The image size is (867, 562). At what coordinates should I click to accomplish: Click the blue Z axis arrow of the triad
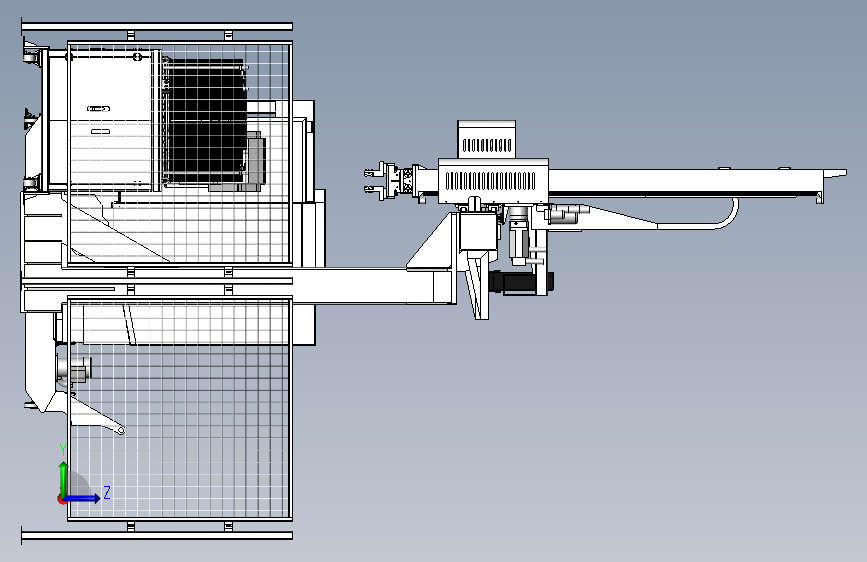point(83,498)
